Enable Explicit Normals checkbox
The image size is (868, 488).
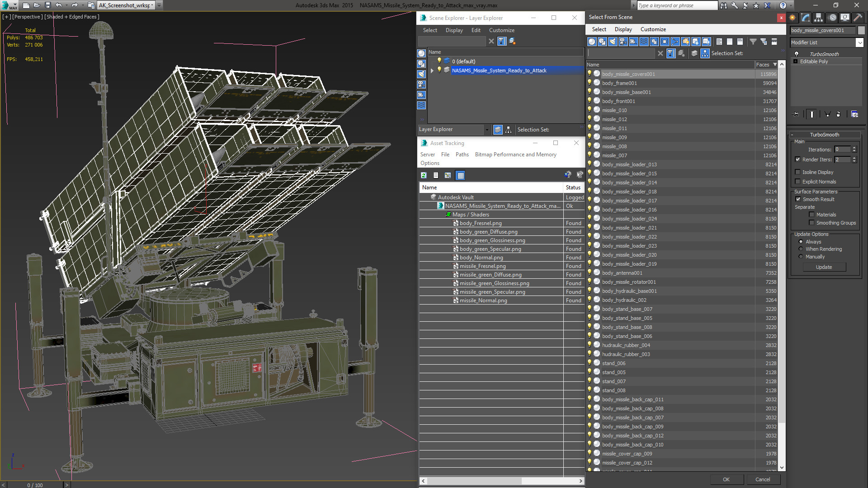[797, 182]
